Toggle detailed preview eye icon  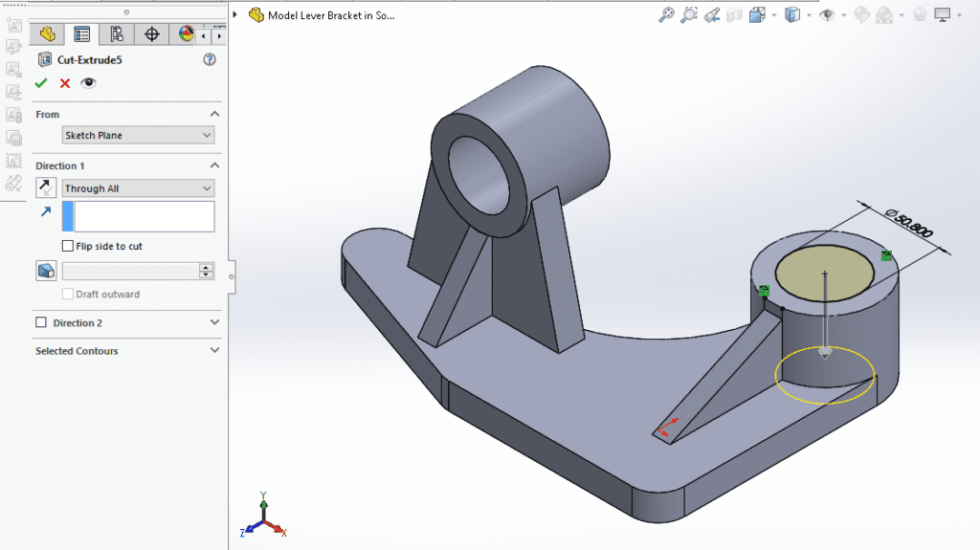click(x=88, y=83)
